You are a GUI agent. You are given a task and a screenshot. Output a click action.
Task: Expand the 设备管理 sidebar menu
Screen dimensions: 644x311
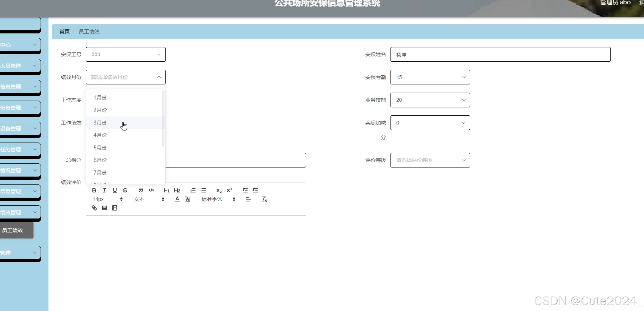tap(20, 129)
